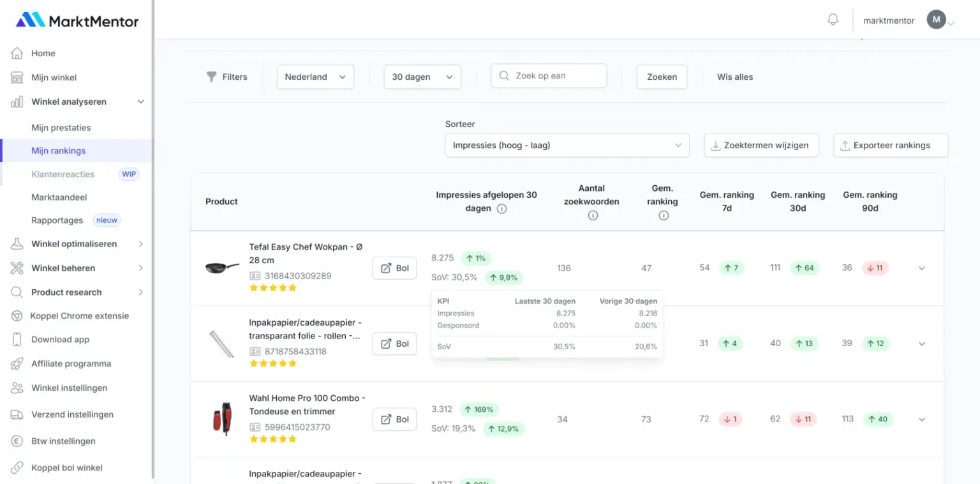Image resolution: width=980 pixels, height=484 pixels.
Task: Click info icon beside Impressies afgelopen 30 dagen
Action: (501, 209)
